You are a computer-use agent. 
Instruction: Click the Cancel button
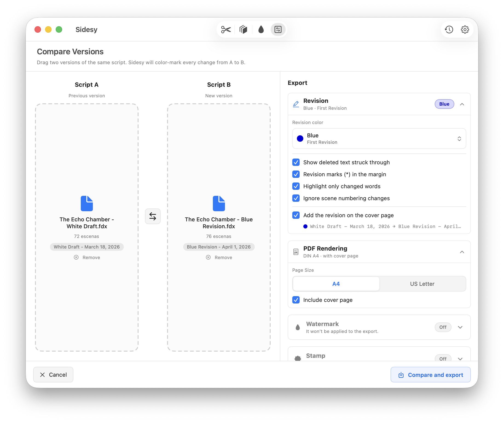(x=53, y=375)
